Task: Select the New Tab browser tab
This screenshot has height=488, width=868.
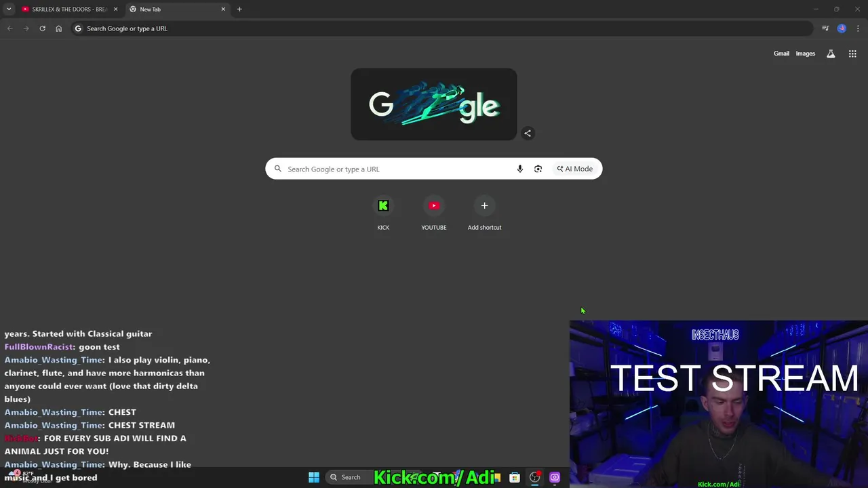Action: (x=176, y=9)
